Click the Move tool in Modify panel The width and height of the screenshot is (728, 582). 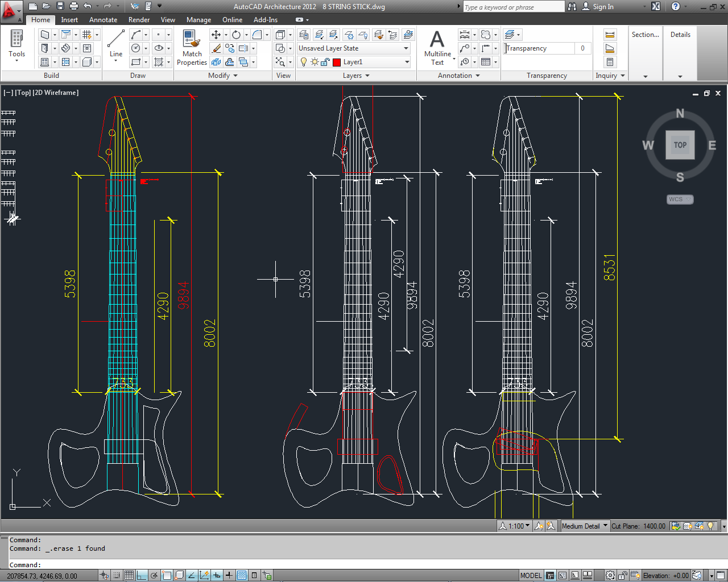pos(216,35)
